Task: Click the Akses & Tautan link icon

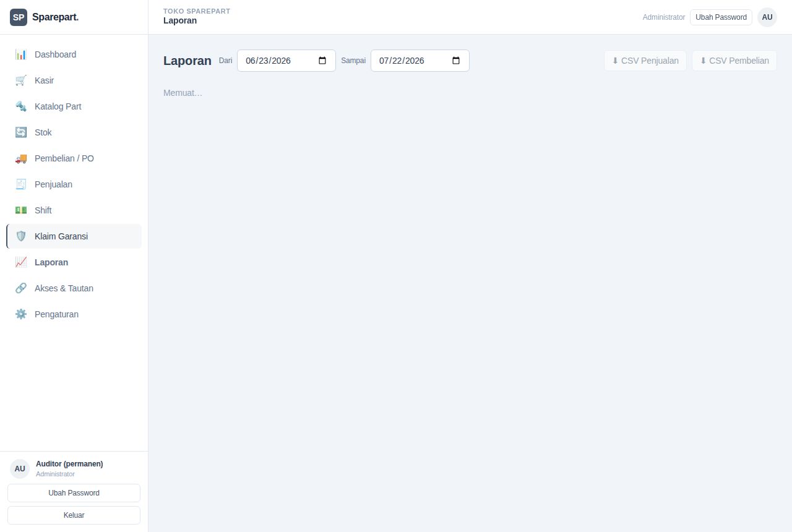Action: (21, 288)
